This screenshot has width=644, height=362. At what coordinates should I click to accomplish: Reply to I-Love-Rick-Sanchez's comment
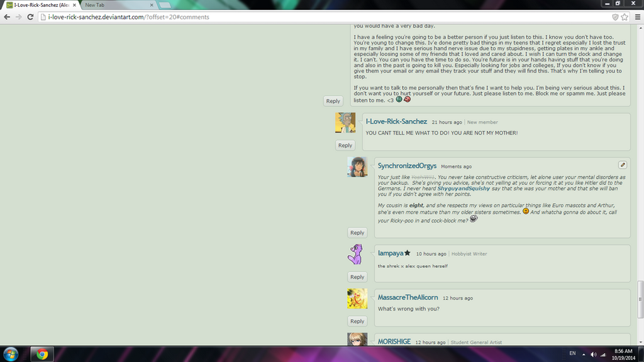(345, 145)
